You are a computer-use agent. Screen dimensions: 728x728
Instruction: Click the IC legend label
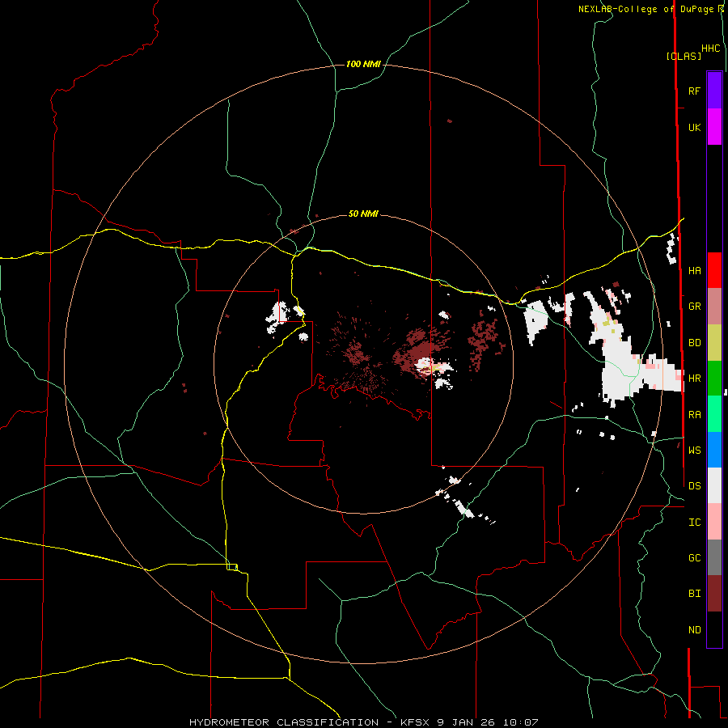(x=694, y=522)
